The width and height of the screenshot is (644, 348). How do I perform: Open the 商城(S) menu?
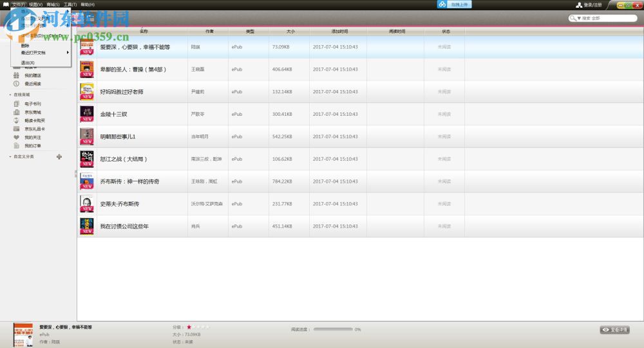tap(53, 5)
